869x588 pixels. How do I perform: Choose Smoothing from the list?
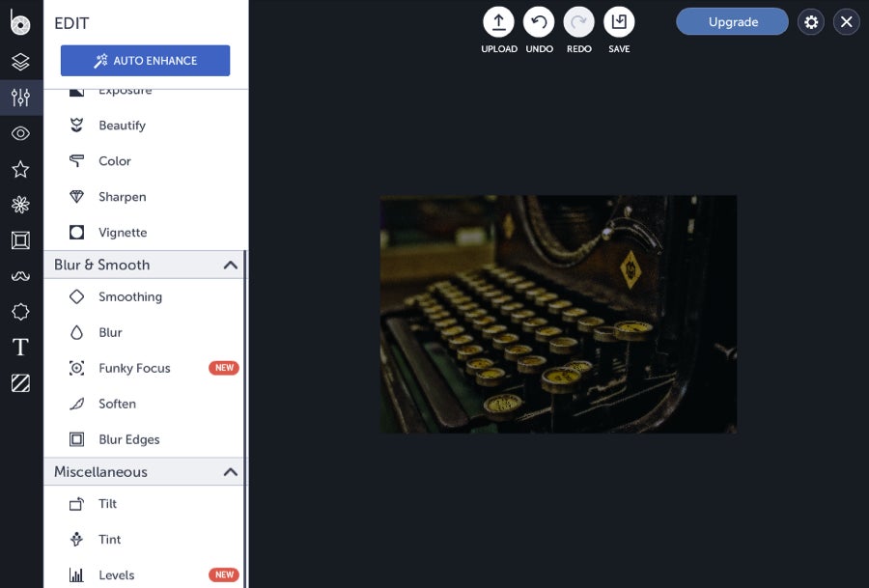click(x=144, y=296)
